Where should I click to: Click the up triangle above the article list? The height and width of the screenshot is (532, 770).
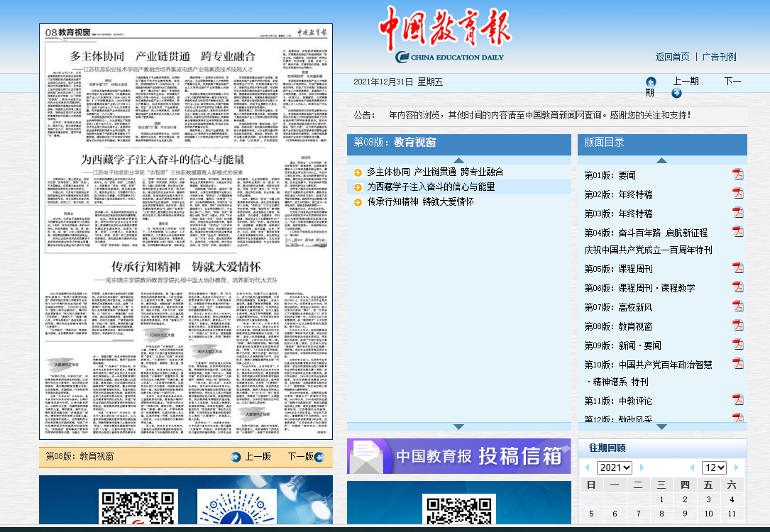pos(458,160)
